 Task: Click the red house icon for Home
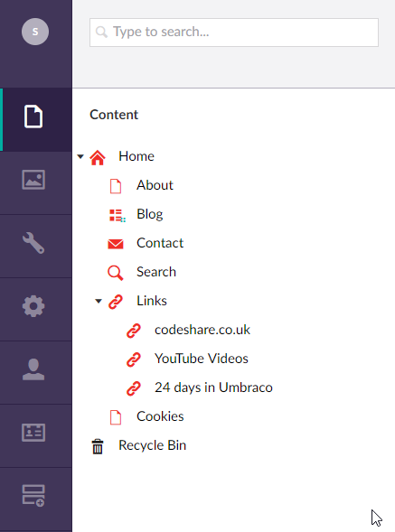[98, 157]
